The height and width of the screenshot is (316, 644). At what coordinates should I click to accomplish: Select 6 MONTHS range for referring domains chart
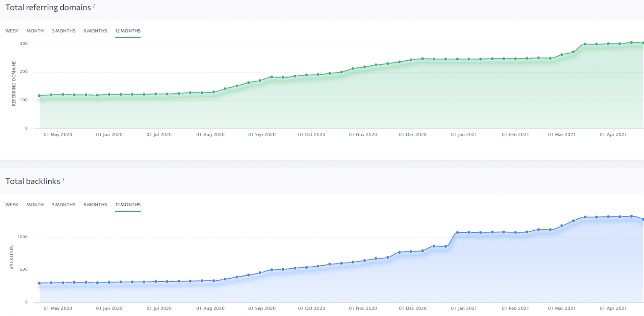click(x=95, y=31)
